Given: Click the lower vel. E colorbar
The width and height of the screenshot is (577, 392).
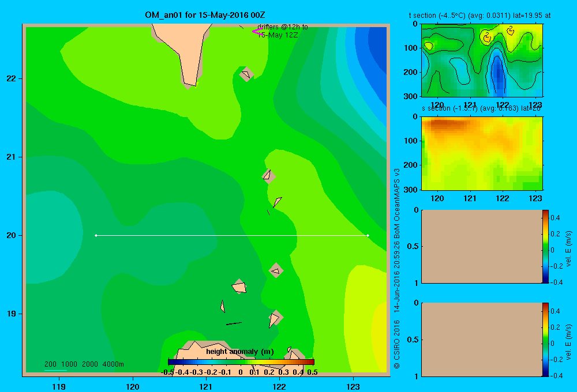Looking at the screenshot, I should [545, 340].
